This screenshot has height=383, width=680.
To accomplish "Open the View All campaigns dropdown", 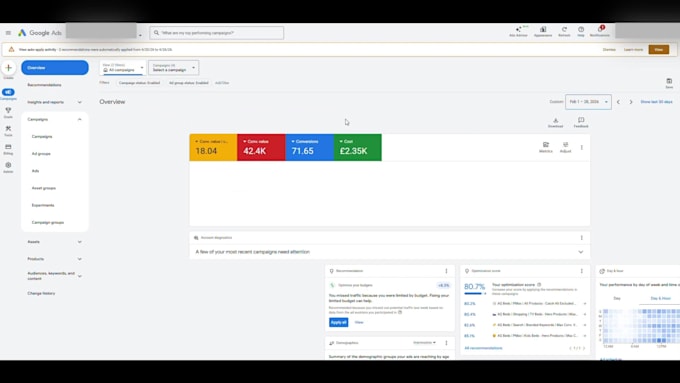I will coord(122,68).
